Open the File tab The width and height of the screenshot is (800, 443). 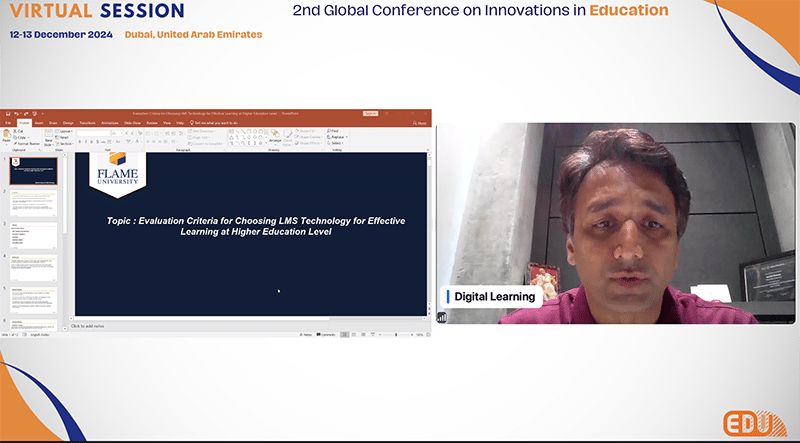point(8,123)
